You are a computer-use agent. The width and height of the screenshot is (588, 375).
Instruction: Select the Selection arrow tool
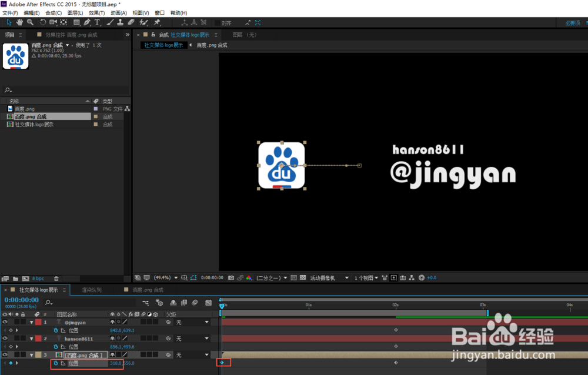[x=9, y=22]
